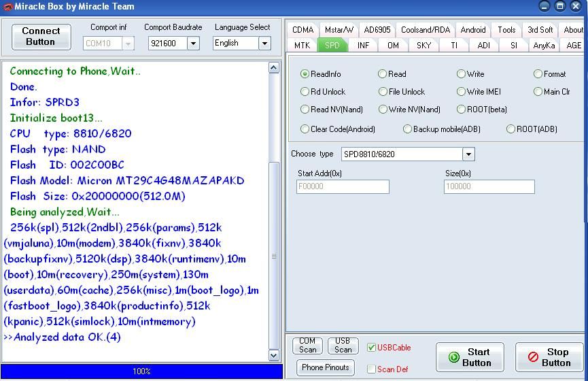
Task: Switch to the AD6905 tab
Action: point(377,30)
